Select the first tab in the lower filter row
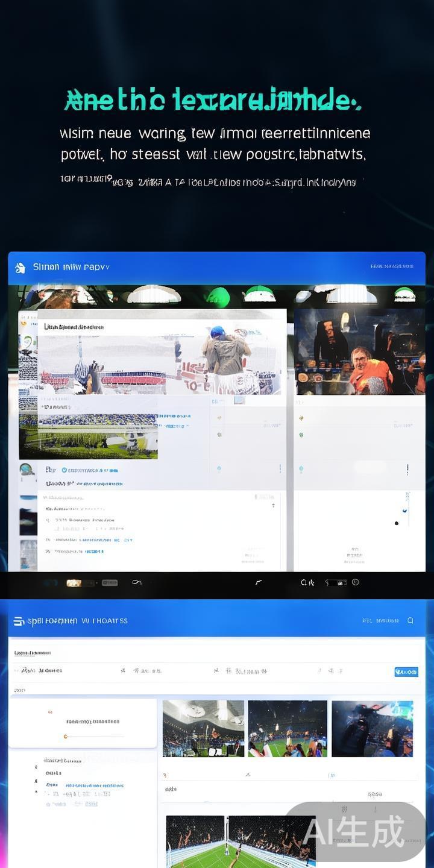Viewport: 434px width, 868px height. 42,670
